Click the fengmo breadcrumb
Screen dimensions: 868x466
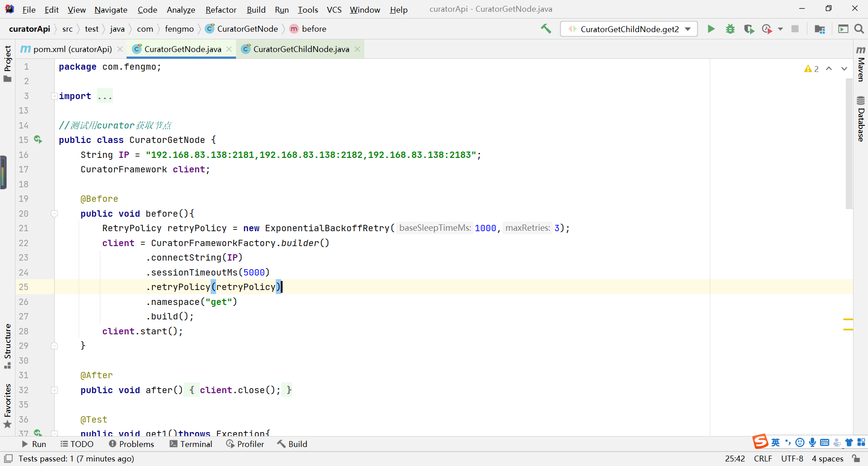pos(179,29)
